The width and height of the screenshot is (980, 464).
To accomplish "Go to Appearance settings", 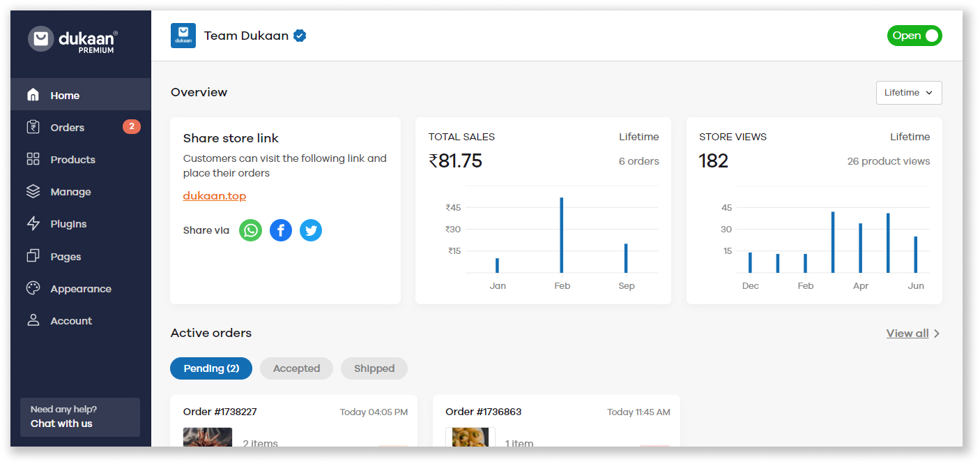I will click(80, 288).
